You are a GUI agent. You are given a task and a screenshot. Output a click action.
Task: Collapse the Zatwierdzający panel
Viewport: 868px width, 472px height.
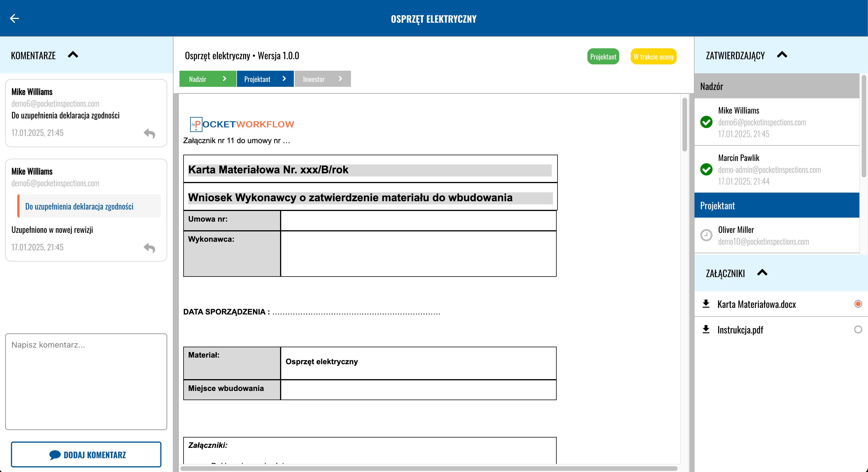coord(782,55)
